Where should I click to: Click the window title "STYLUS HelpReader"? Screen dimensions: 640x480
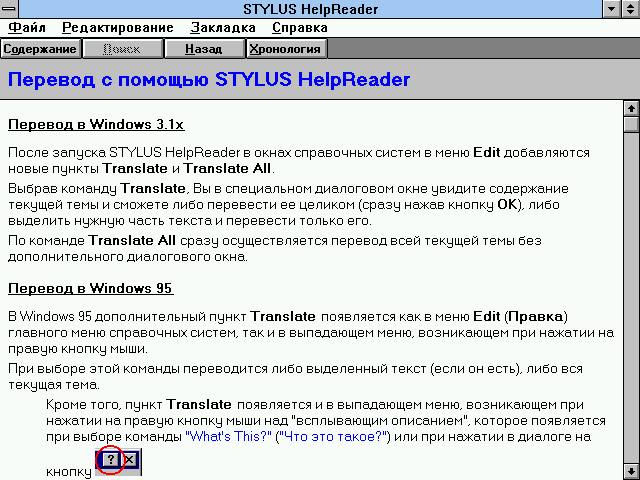[x=311, y=9]
